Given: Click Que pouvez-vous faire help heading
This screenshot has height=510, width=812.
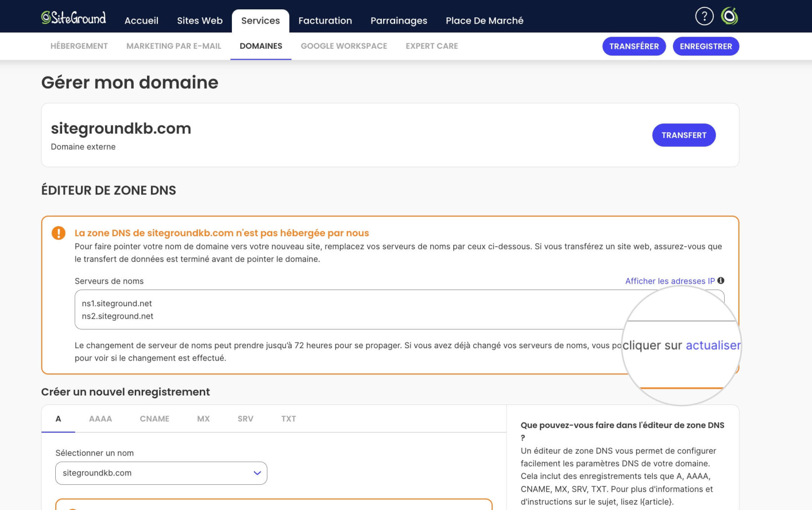Looking at the screenshot, I should 622,431.
